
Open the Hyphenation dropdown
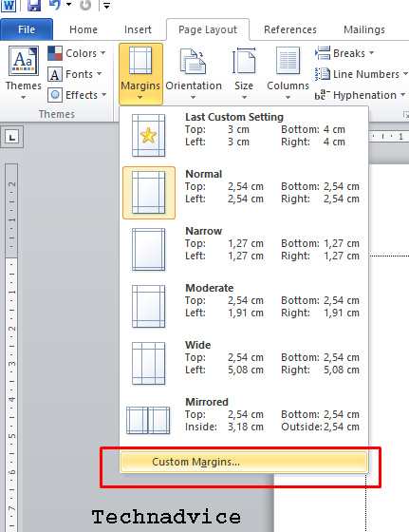(x=361, y=95)
